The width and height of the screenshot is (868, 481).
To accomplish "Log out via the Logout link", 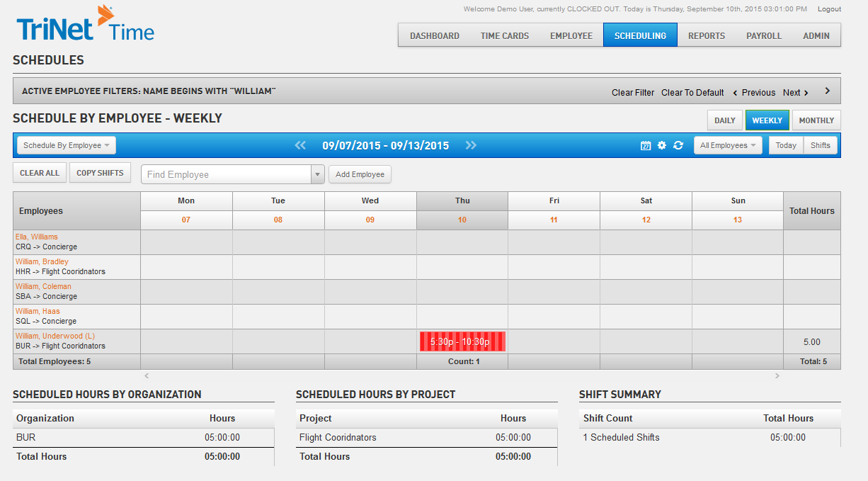I will click(829, 9).
